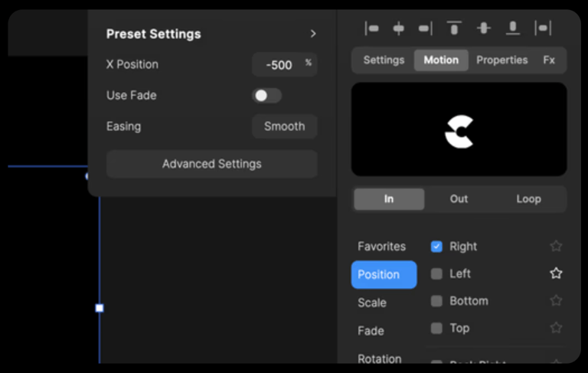Click the X Position value field

(279, 65)
